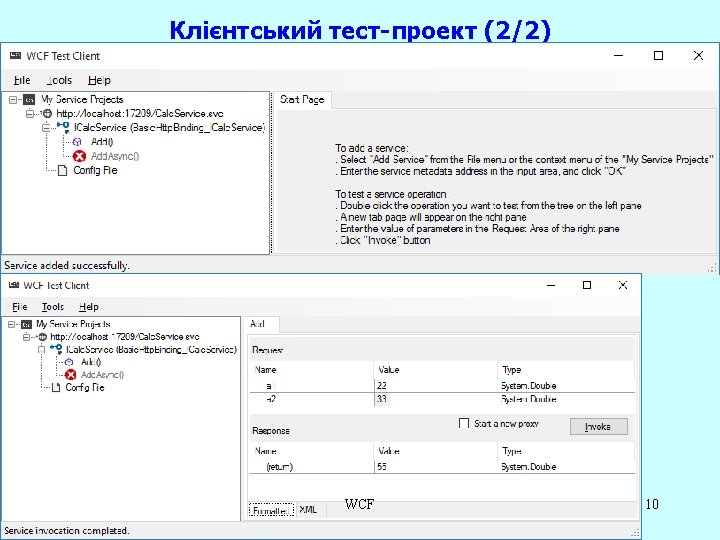Screen dimensions: 720x540
Task: Select My Service Projects label in upper window
Action: 82,100
